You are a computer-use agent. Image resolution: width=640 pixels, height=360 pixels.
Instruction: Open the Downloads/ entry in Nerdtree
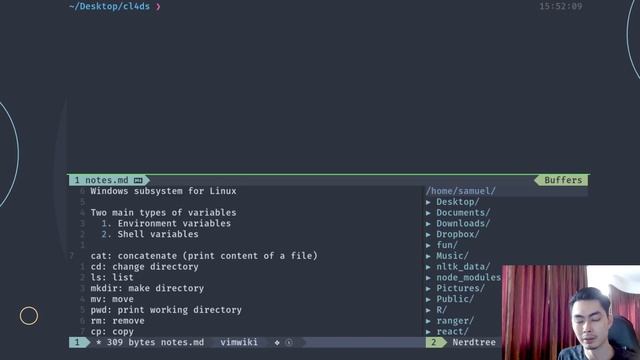(463, 224)
